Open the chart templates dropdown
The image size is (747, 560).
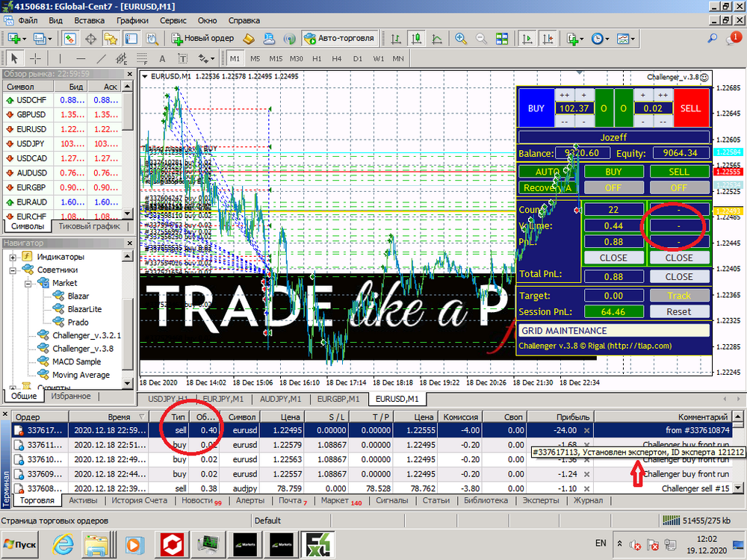(x=625, y=39)
